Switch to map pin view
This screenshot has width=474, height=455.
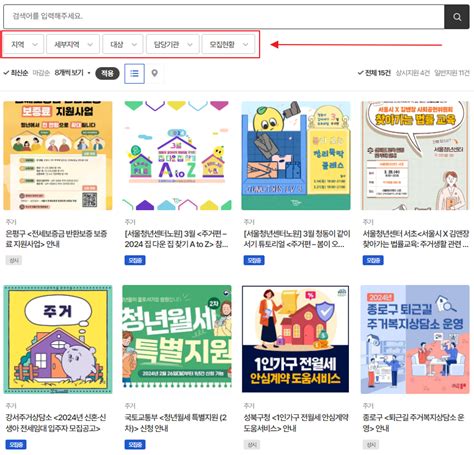coord(154,73)
